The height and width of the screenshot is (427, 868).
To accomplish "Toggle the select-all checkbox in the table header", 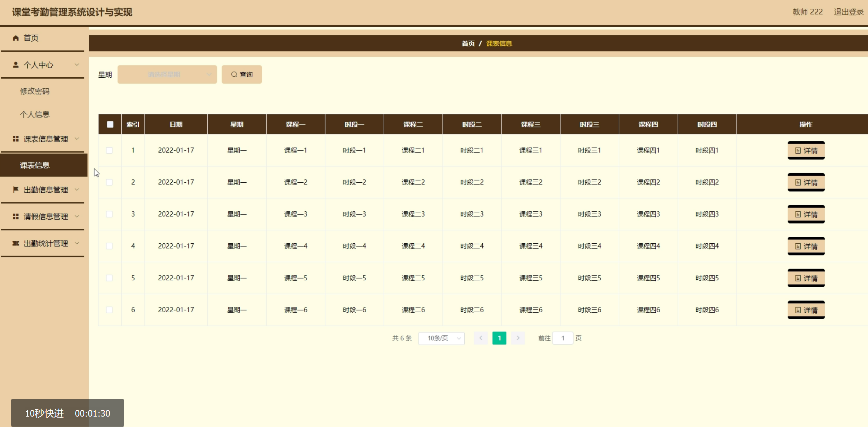I will point(110,124).
